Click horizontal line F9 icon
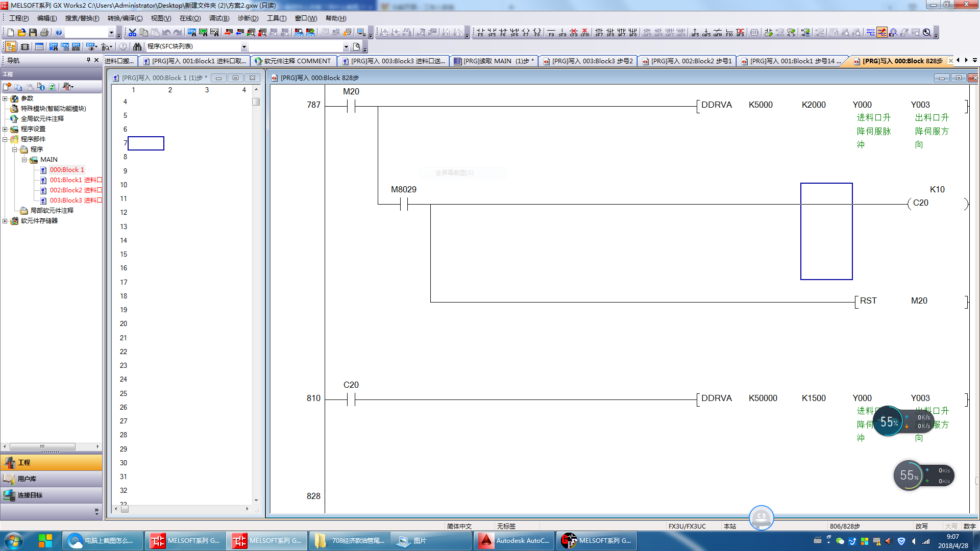 pos(551,33)
